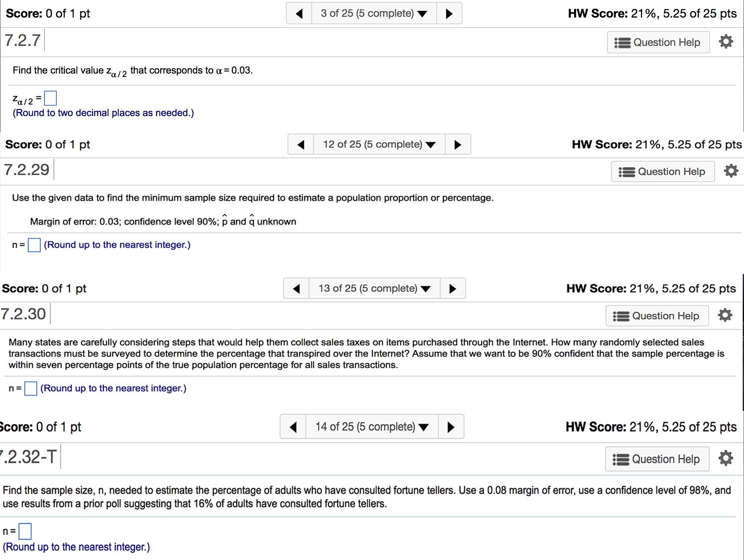Click the gear icon beside question 7.2.30
The image size is (744, 560).
click(x=725, y=315)
